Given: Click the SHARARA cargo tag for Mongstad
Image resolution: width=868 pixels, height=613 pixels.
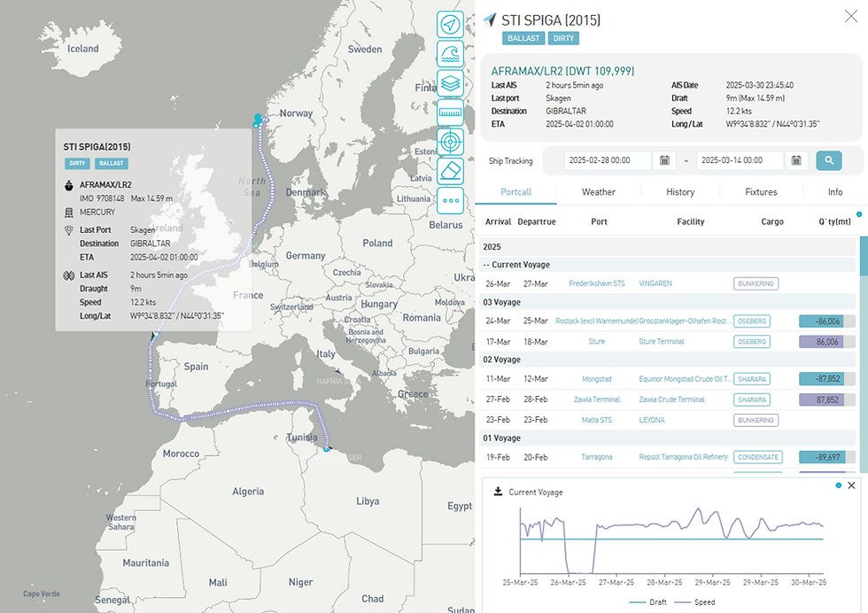Looking at the screenshot, I should 752,379.
